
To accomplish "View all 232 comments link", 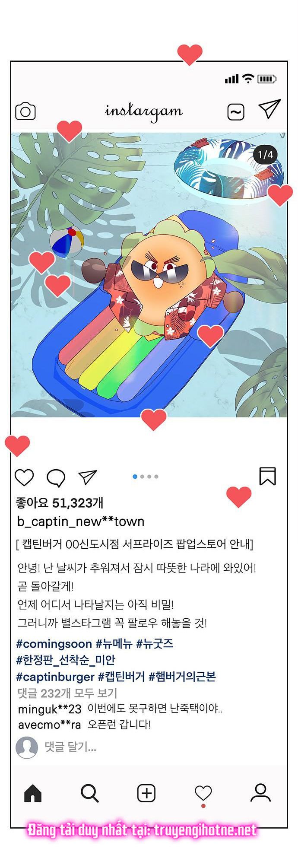I will [67, 693].
